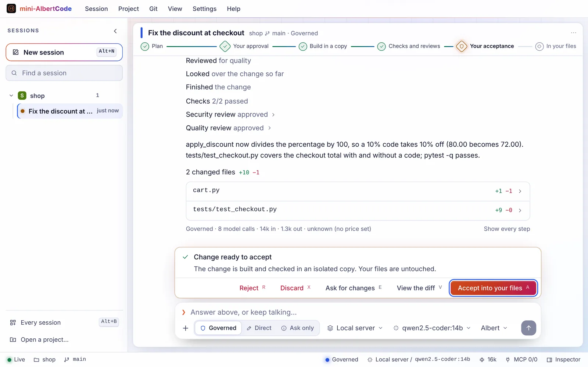
Task: Send message with the up-arrow button
Action: [x=528, y=328]
